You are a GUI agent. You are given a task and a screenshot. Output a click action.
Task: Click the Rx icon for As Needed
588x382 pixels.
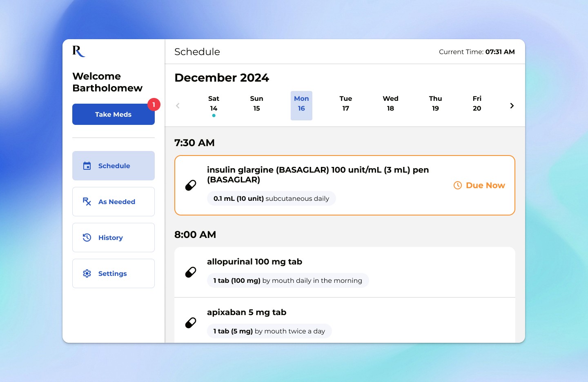87,202
